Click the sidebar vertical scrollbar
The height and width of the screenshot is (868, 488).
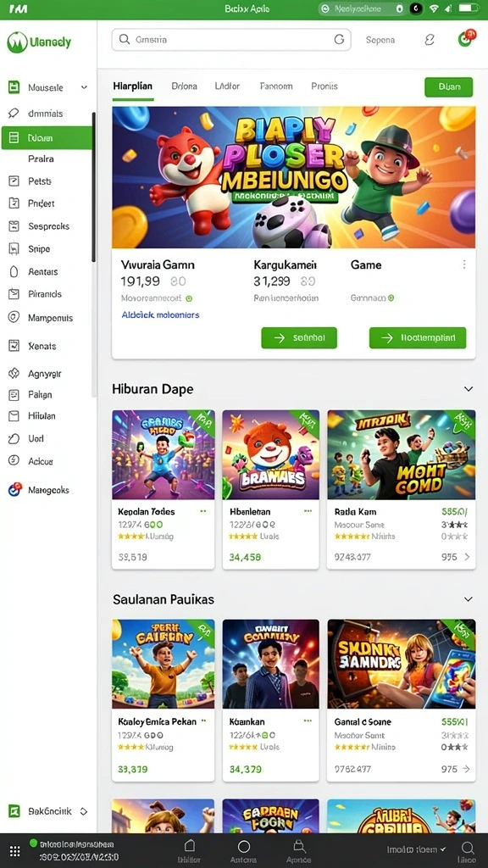pos(94,186)
